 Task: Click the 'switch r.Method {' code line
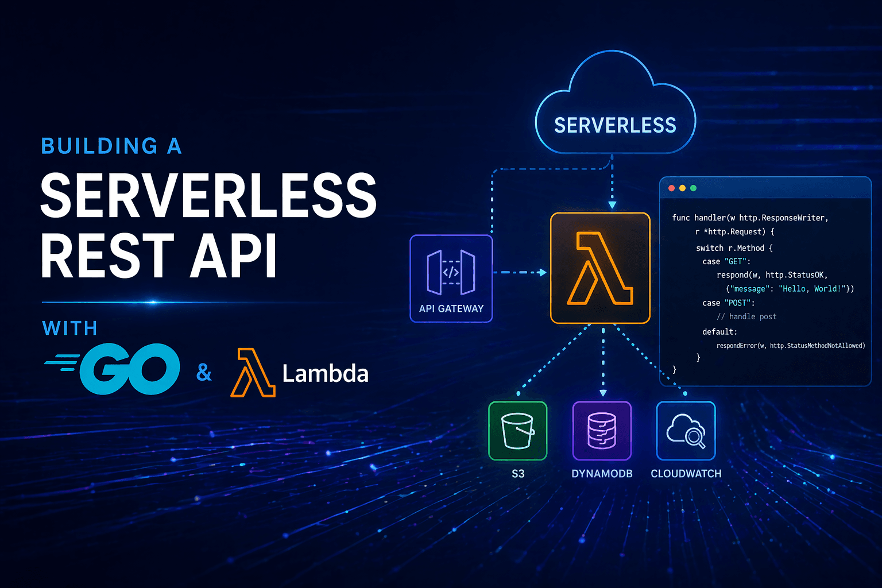(734, 248)
